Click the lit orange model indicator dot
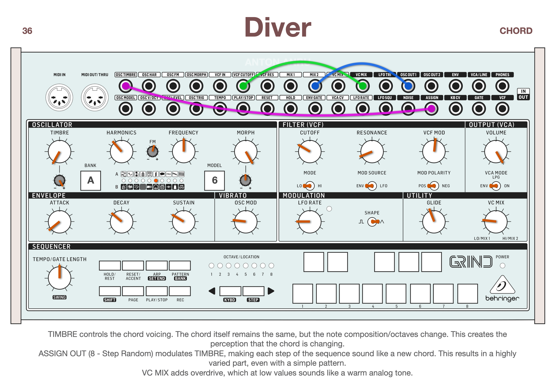Image resolution: width=555 pixels, height=392 pixels. tap(156, 180)
